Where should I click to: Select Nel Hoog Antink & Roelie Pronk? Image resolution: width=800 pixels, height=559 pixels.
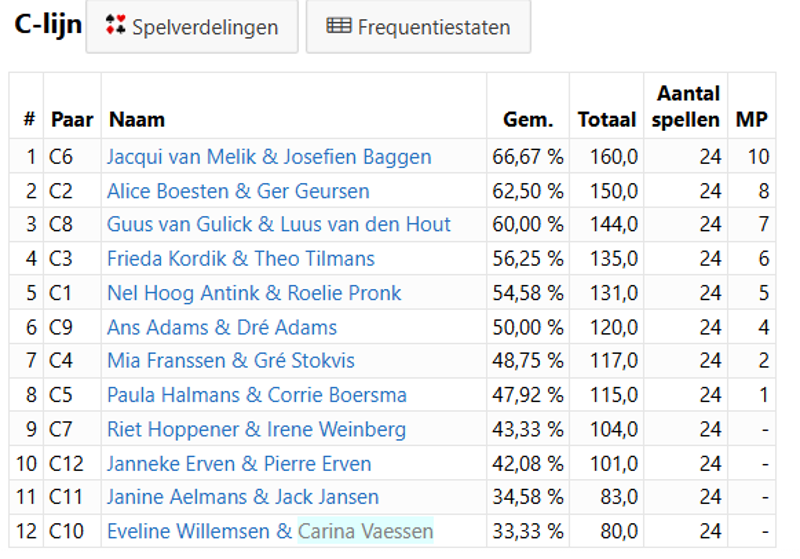tap(254, 293)
